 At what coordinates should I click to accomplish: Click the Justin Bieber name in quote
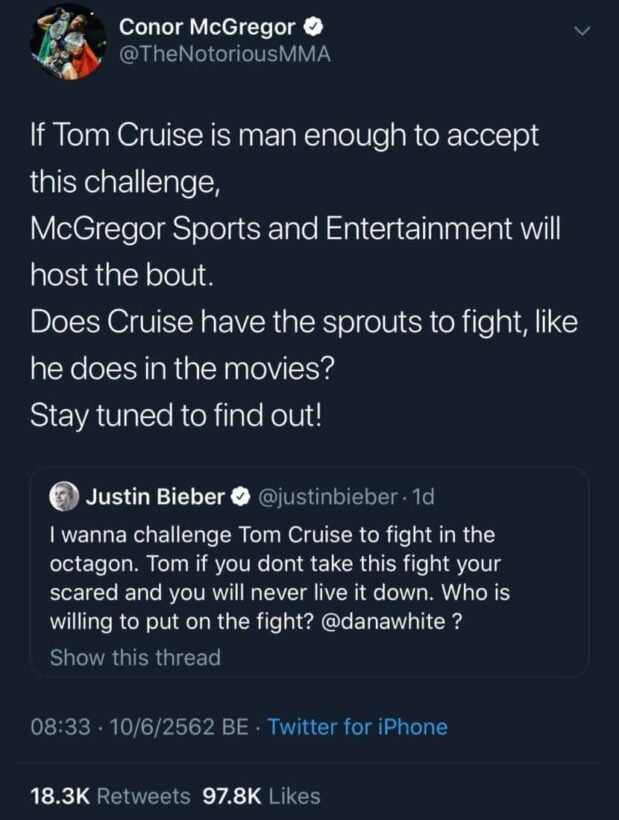point(156,496)
